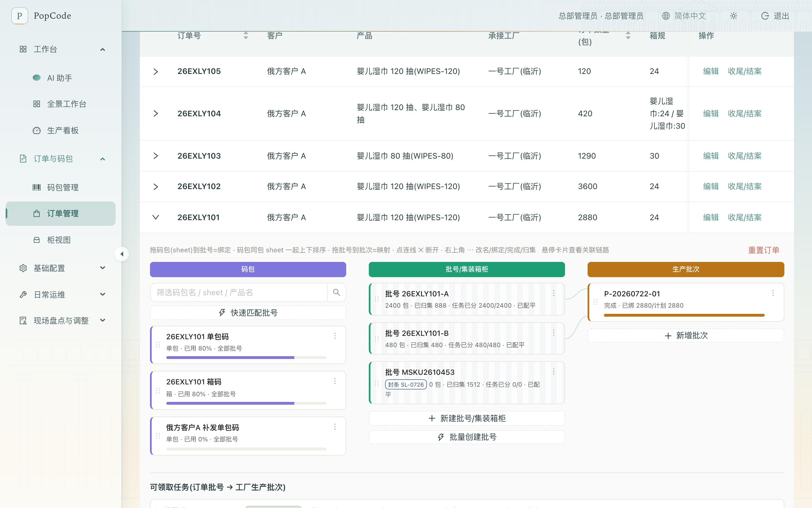
Task: Expand order row 26EXLY103
Action: (155, 156)
